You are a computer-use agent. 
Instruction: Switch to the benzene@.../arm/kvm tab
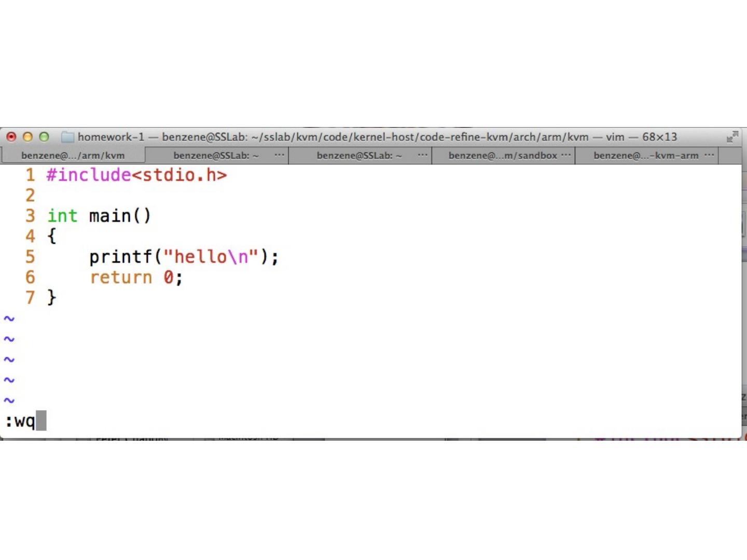73,155
